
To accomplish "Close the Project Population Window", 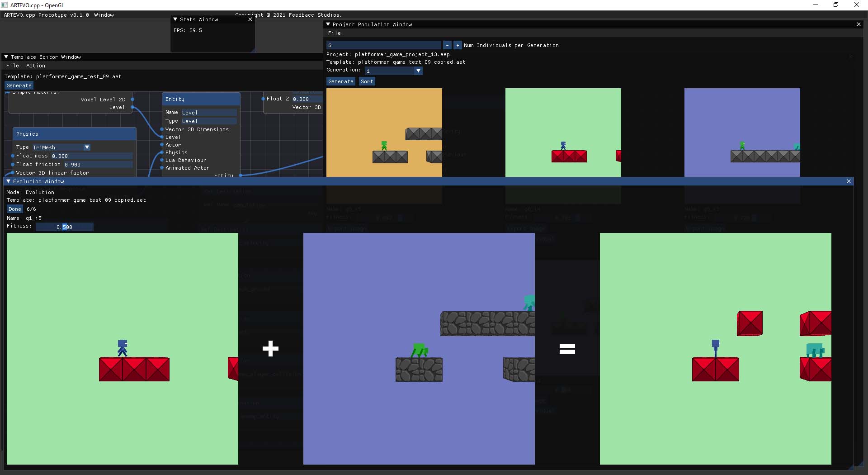I will 859,24.
